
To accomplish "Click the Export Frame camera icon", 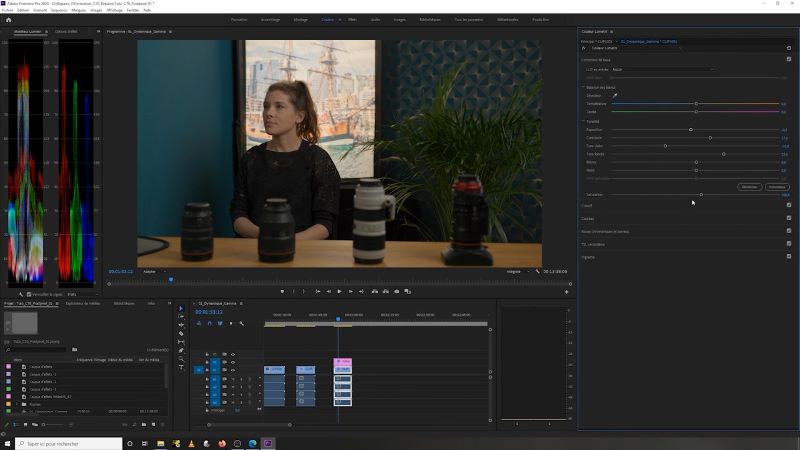I will [x=397, y=291].
